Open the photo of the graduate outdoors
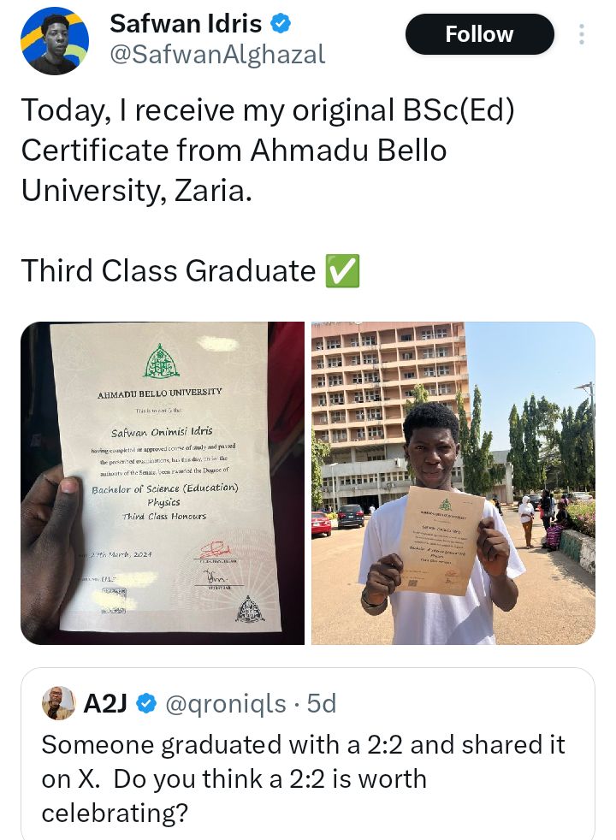 click(x=453, y=482)
